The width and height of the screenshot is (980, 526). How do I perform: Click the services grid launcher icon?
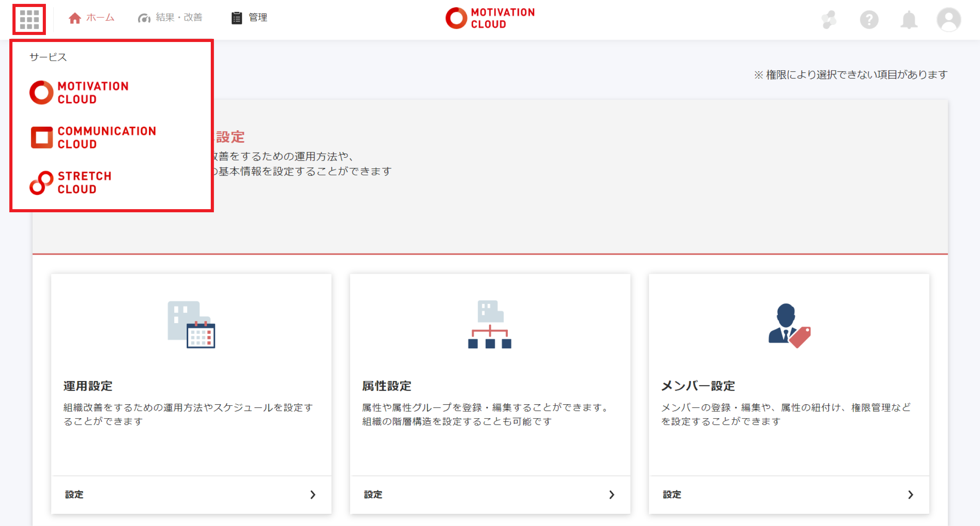click(30, 19)
